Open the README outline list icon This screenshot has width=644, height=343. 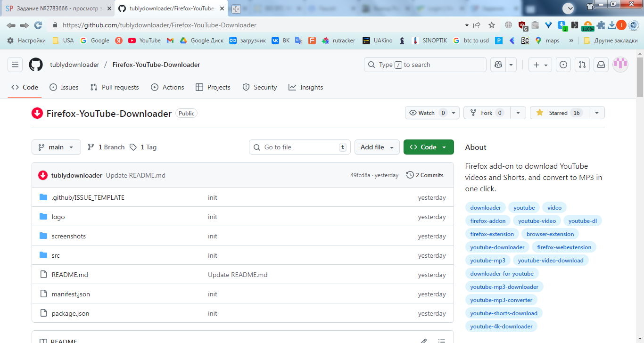[x=442, y=341]
